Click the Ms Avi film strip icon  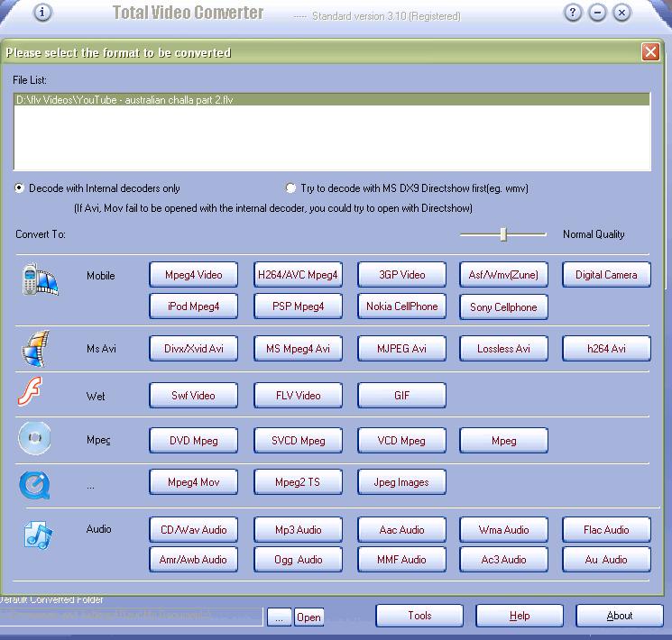pyautogui.click(x=35, y=348)
